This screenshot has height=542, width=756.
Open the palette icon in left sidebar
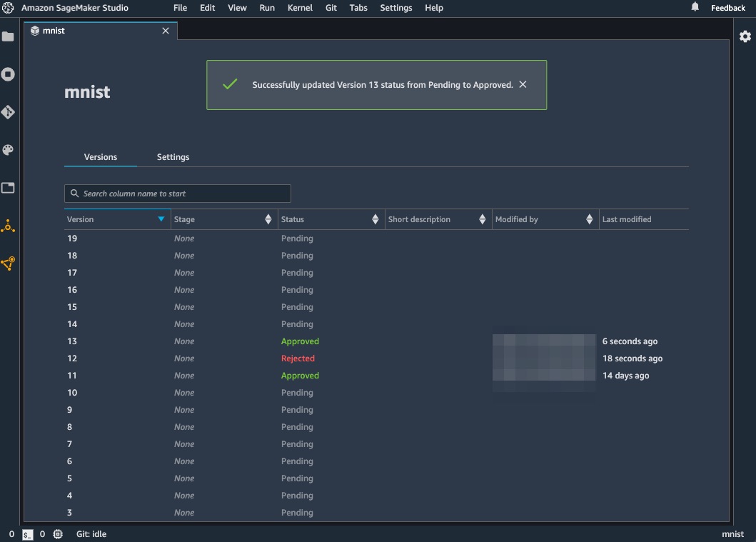point(8,150)
